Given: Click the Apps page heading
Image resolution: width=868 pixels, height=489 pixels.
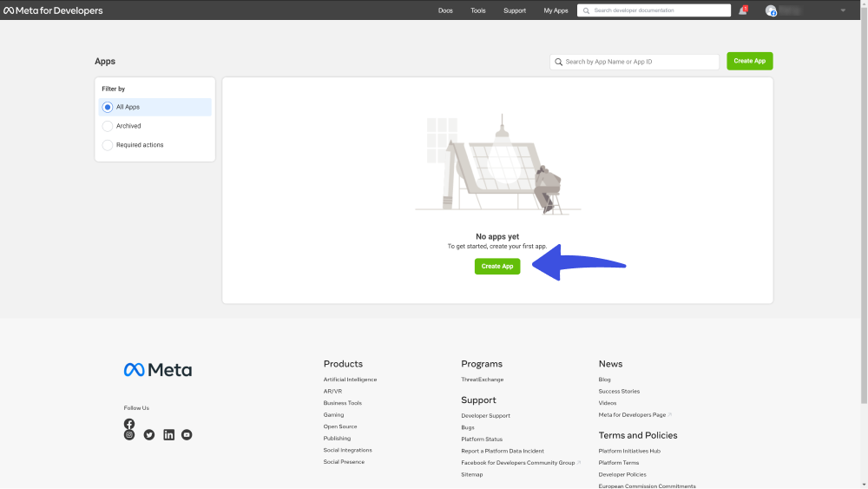Looking at the screenshot, I should (x=105, y=62).
